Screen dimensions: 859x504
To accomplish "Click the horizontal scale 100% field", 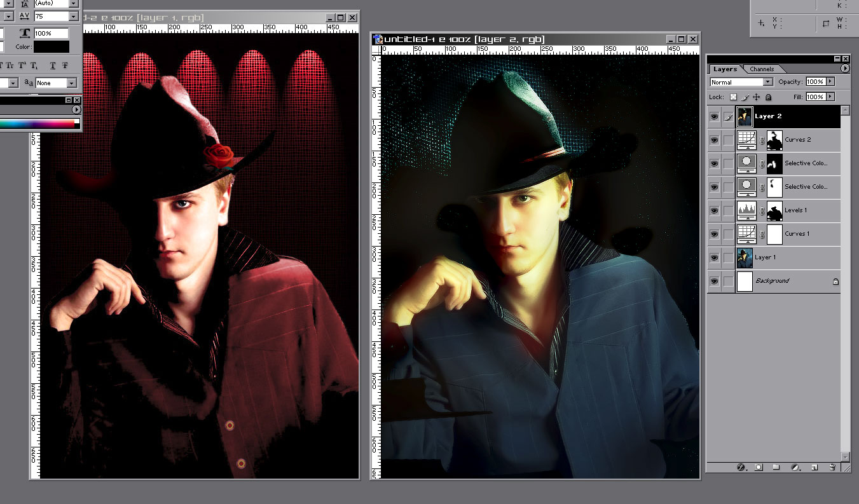I will (51, 33).
